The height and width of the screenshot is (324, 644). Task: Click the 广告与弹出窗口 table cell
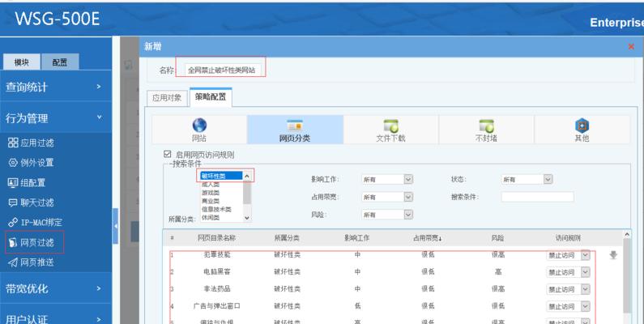click(x=217, y=306)
